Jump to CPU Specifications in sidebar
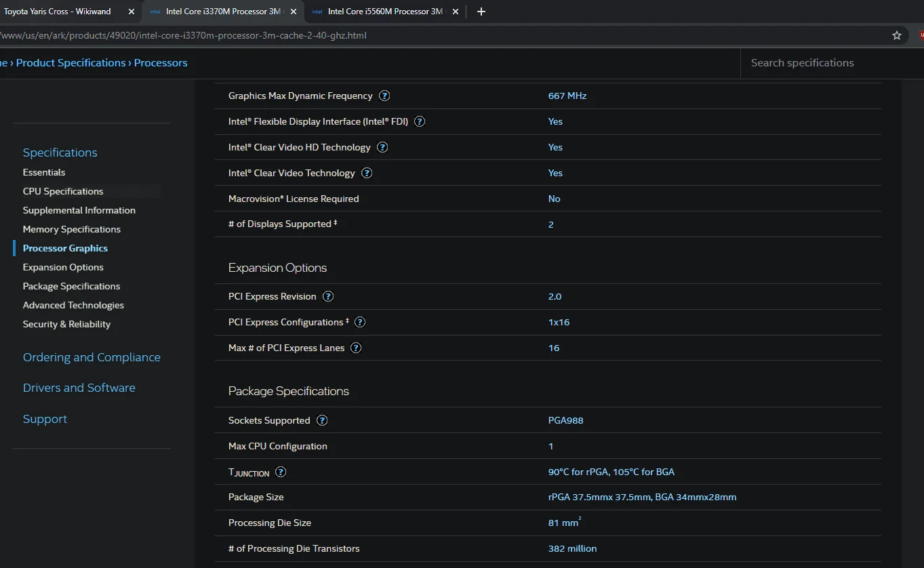The height and width of the screenshot is (568, 924). [63, 191]
